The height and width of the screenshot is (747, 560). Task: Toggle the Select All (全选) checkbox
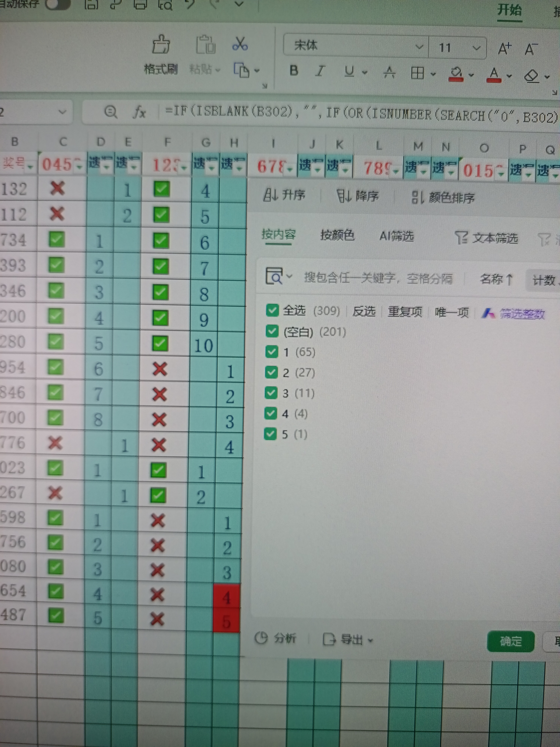click(272, 310)
